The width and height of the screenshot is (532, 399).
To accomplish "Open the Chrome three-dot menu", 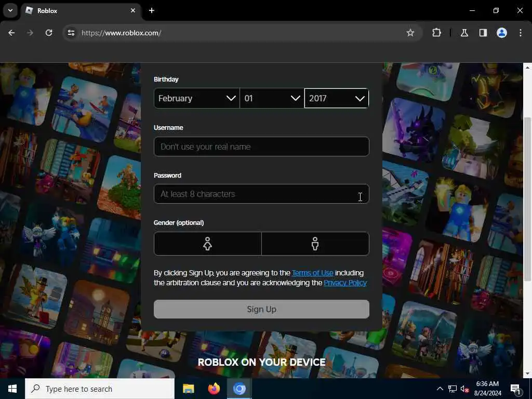I will click(x=521, y=33).
